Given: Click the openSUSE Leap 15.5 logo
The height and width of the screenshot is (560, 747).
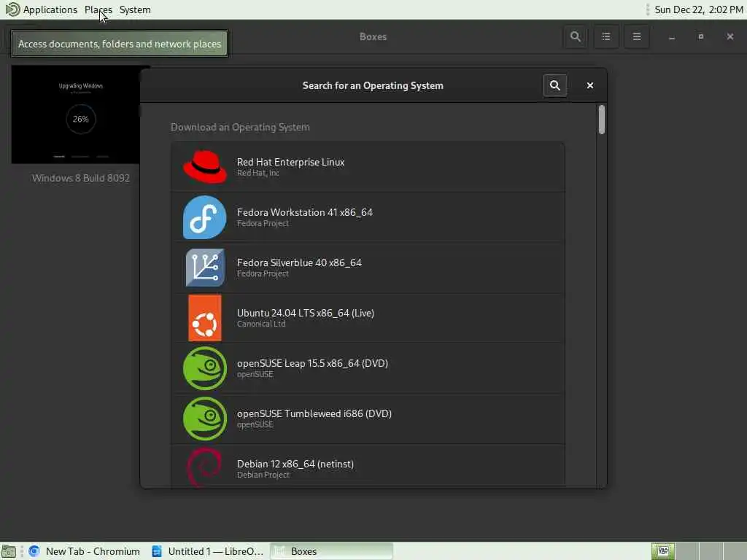Looking at the screenshot, I should 205,368.
